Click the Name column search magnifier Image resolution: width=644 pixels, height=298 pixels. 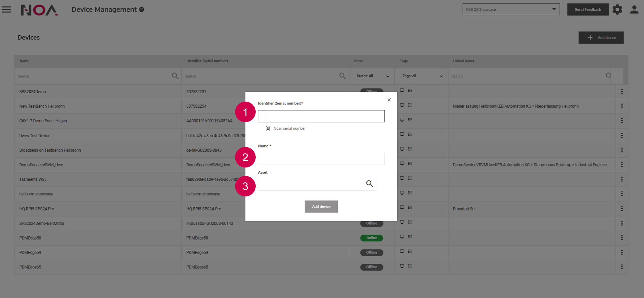[x=175, y=76]
